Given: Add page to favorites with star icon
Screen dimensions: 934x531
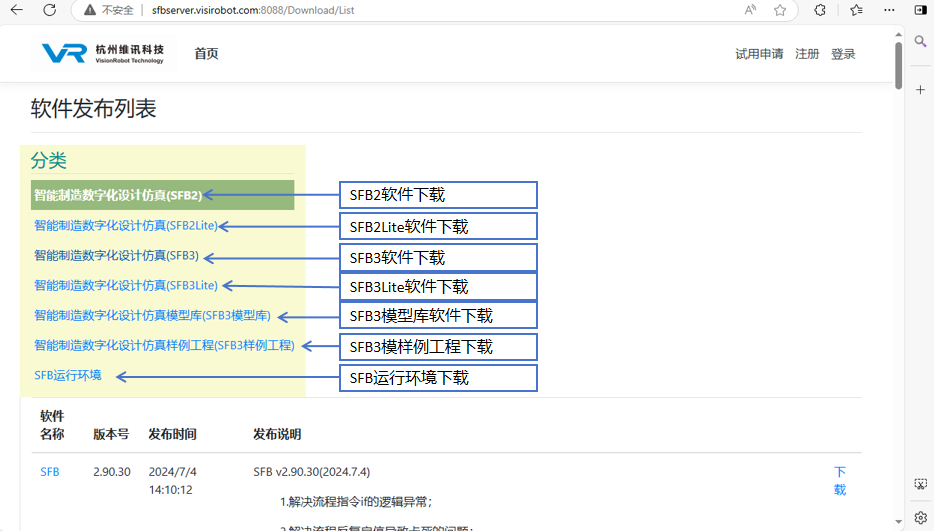Looking at the screenshot, I should 780,10.
